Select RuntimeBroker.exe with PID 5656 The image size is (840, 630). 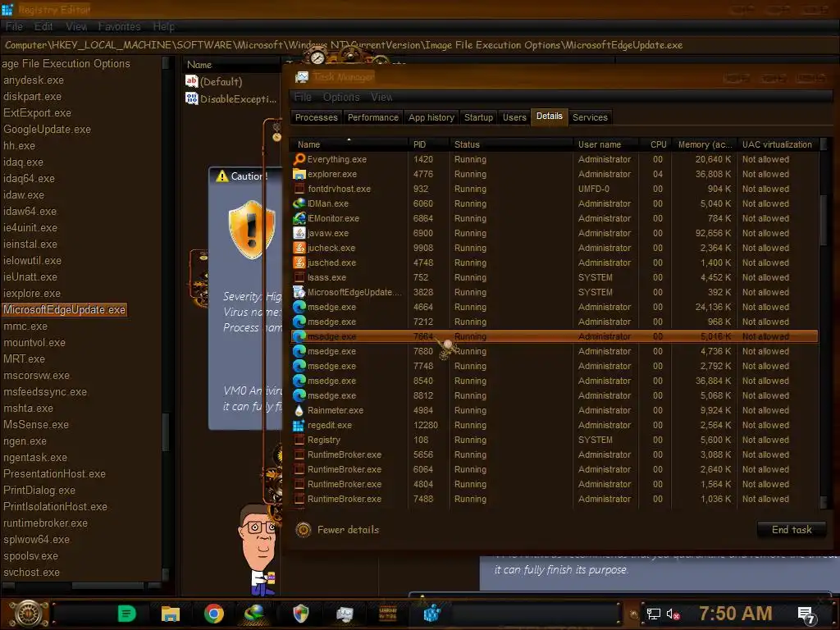click(555, 454)
